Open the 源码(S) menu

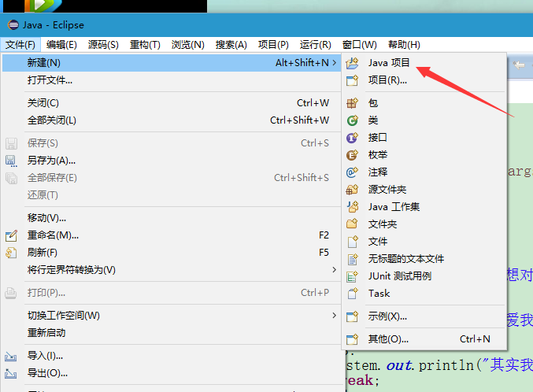pyautogui.click(x=103, y=45)
